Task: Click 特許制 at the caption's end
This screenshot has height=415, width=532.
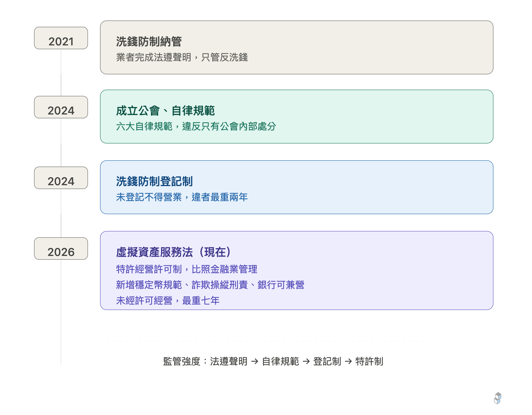Action: click(370, 362)
